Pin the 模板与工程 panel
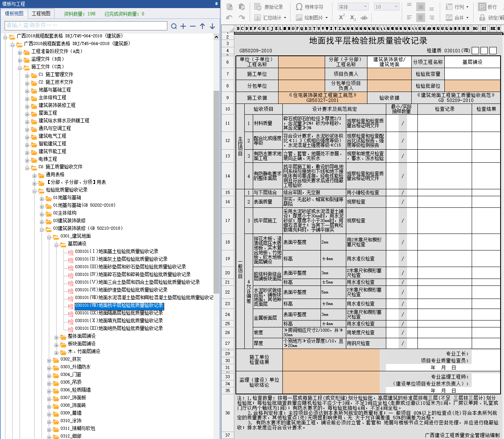Viewport: 504px width, 439px height. (216, 4)
